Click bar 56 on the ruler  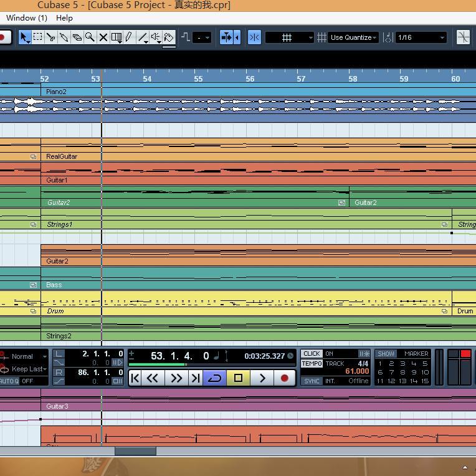250,79
